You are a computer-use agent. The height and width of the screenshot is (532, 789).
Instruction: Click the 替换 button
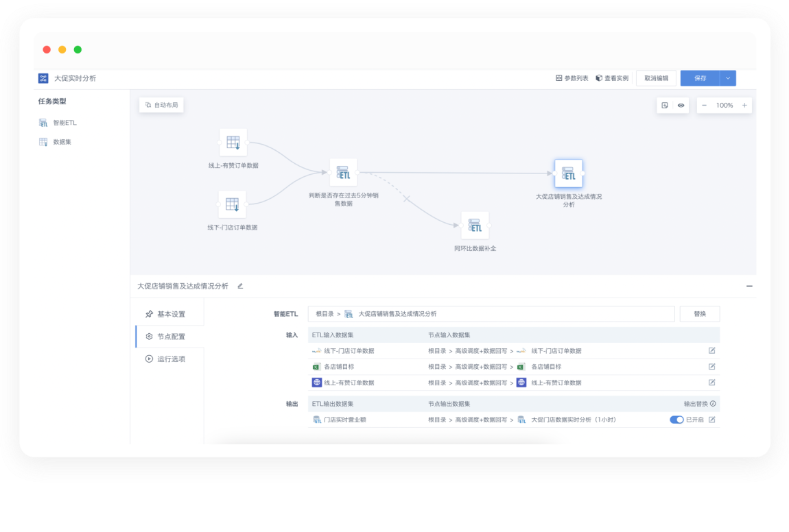pyautogui.click(x=700, y=314)
